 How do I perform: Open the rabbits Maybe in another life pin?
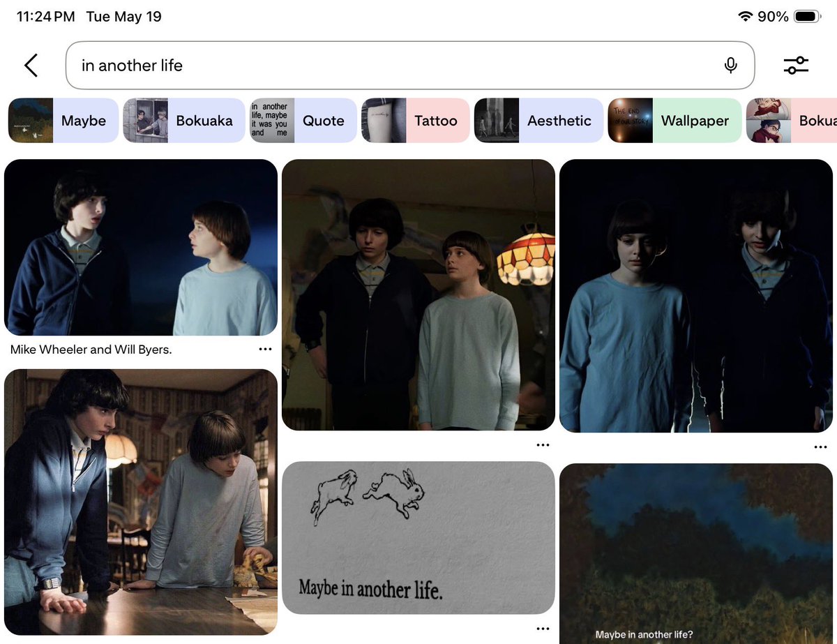(418, 538)
